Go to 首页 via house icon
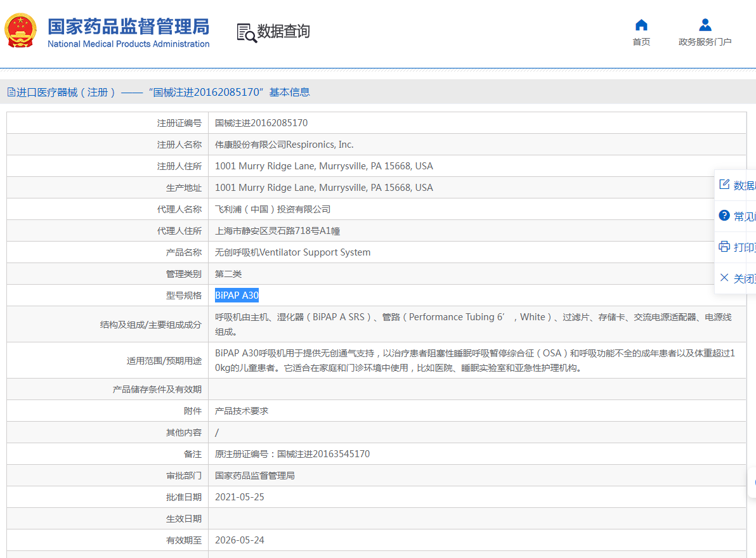756x558 pixels. point(641,25)
